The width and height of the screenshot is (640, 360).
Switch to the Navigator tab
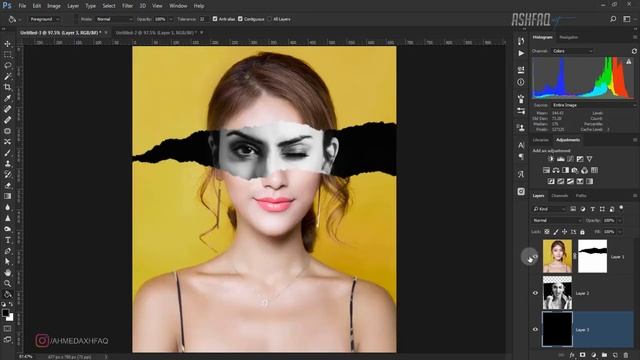(x=569, y=37)
